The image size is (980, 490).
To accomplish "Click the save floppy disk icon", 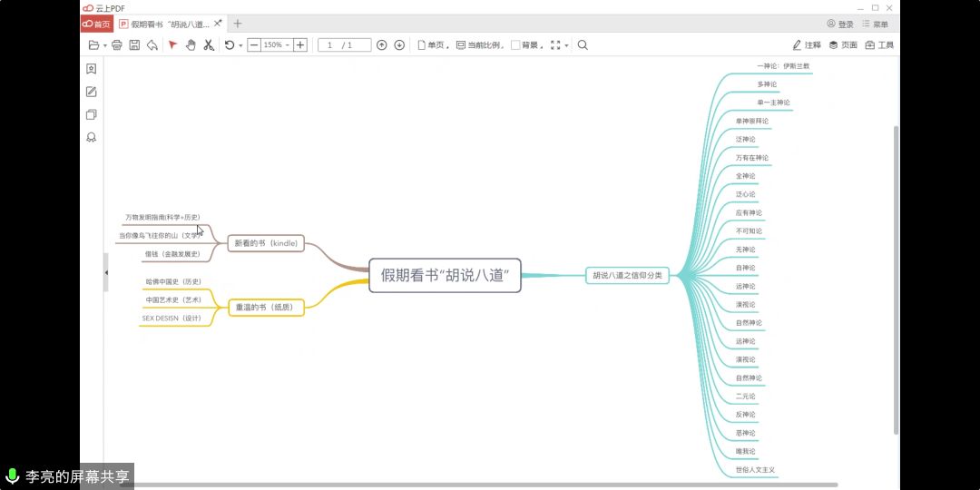I will tap(134, 44).
